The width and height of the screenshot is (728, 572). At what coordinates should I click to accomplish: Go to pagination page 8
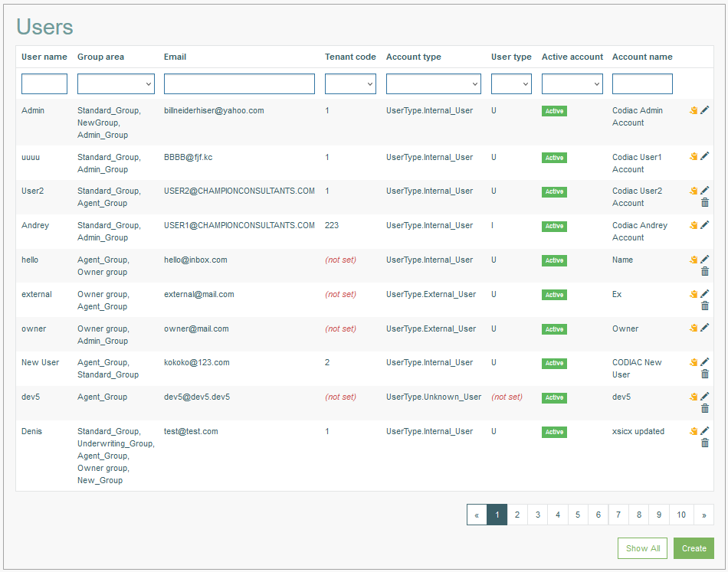tap(639, 515)
